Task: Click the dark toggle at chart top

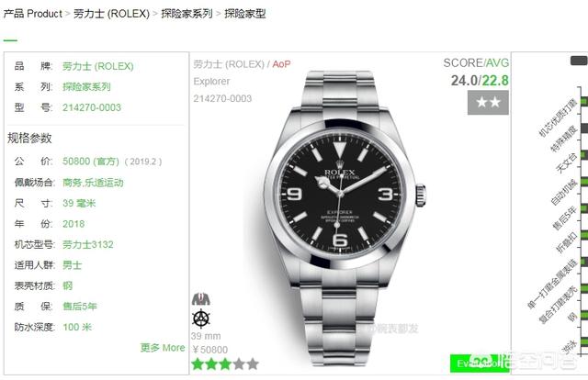Action: click(579, 61)
